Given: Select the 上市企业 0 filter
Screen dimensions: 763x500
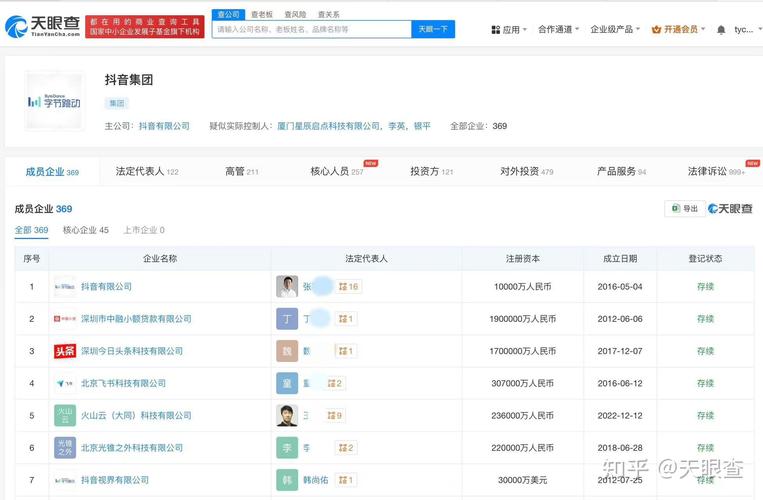Looking at the screenshot, I should 144,230.
